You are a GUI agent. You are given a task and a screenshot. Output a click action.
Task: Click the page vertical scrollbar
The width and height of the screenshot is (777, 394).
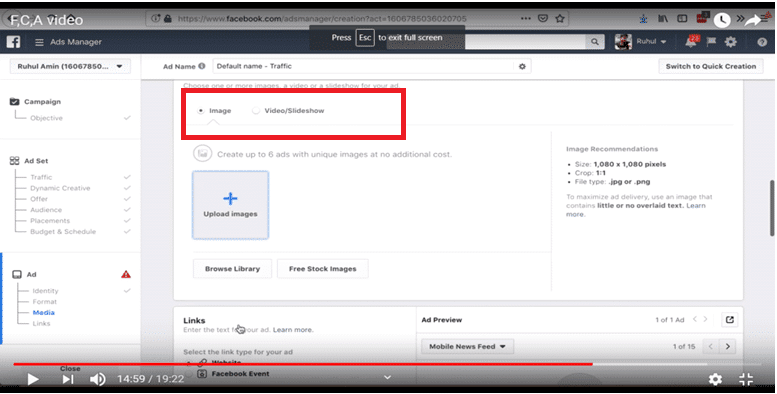772,208
